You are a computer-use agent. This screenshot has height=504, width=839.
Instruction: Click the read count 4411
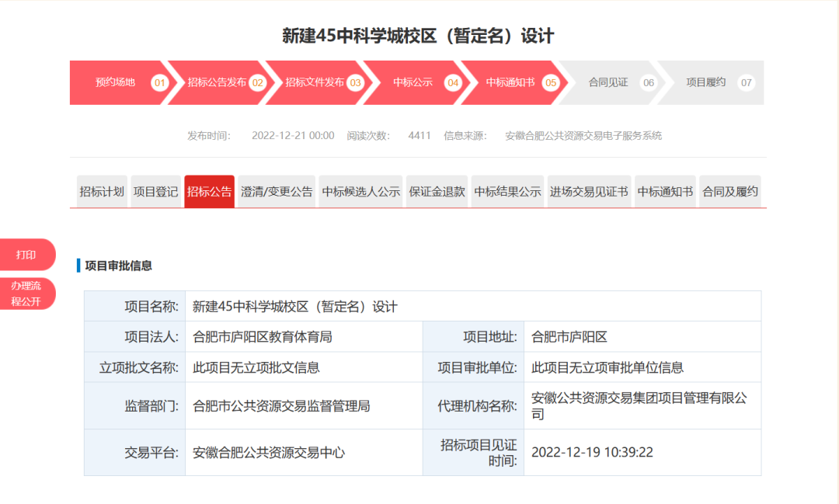(x=419, y=136)
